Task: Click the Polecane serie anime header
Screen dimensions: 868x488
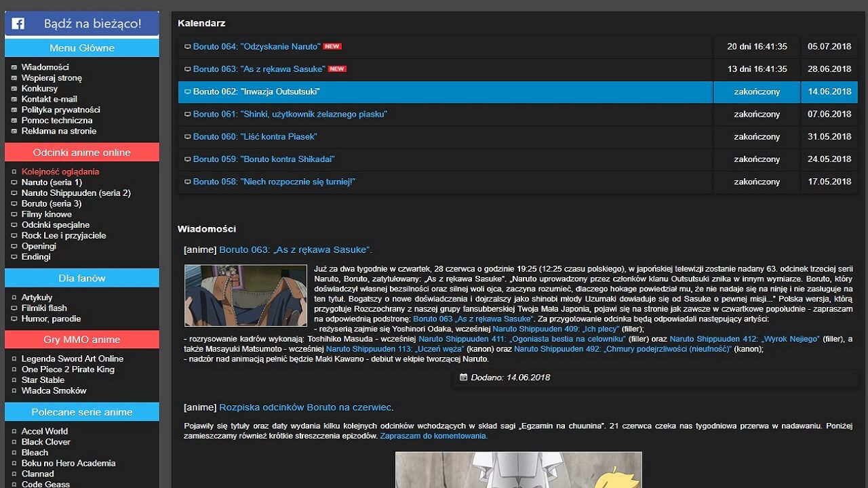Action: tap(82, 412)
